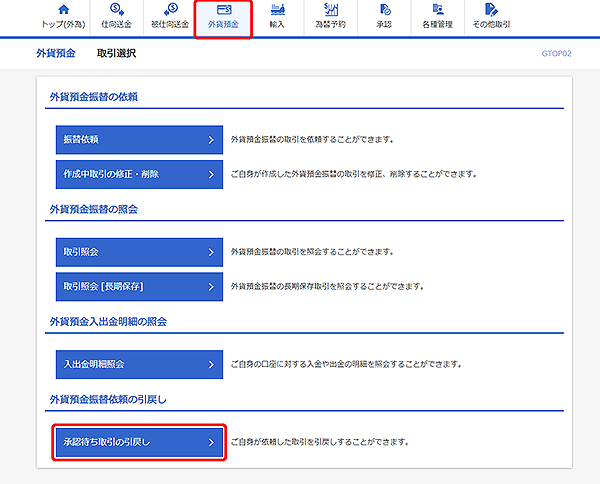This screenshot has height=484, width=600.
Task: Click the 仕向送金 coin icon
Action: pos(116,9)
